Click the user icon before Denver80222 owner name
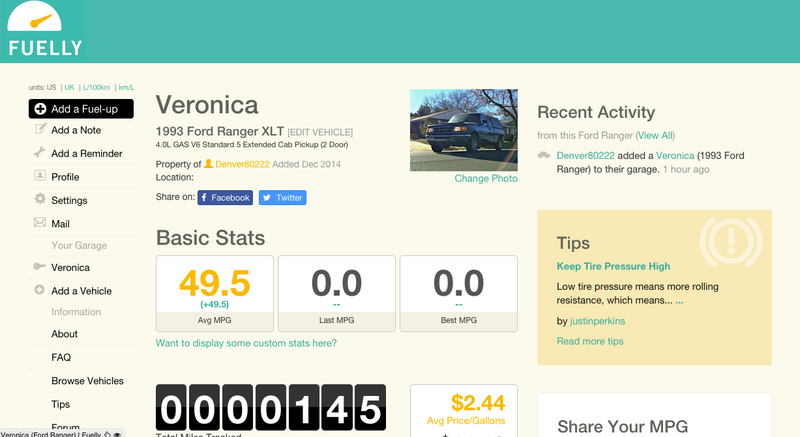The width and height of the screenshot is (800, 437). point(208,164)
